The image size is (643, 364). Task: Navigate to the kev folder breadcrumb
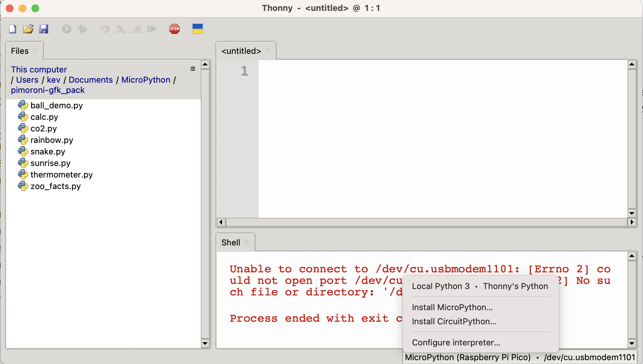click(54, 80)
